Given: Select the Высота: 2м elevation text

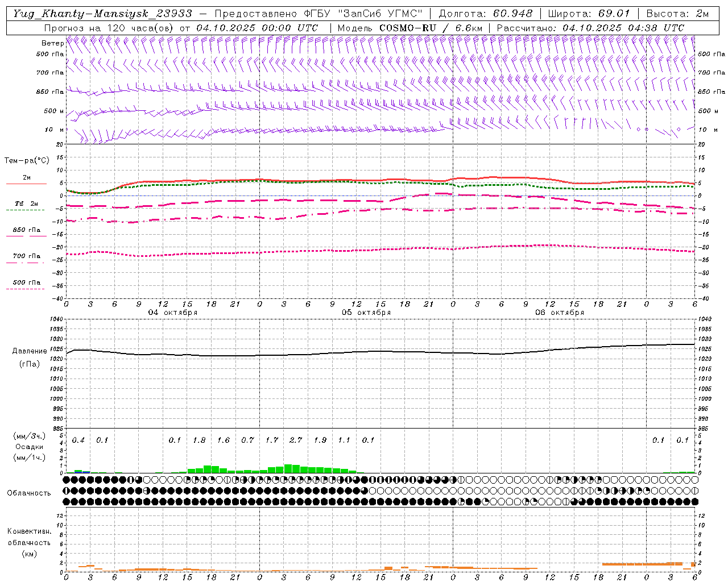Looking at the screenshot, I should point(677,14).
